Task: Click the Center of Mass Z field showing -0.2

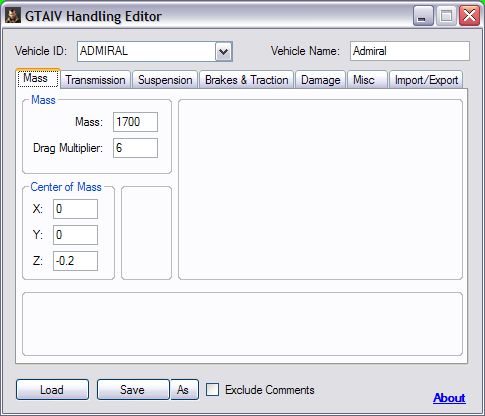Action: click(x=75, y=261)
